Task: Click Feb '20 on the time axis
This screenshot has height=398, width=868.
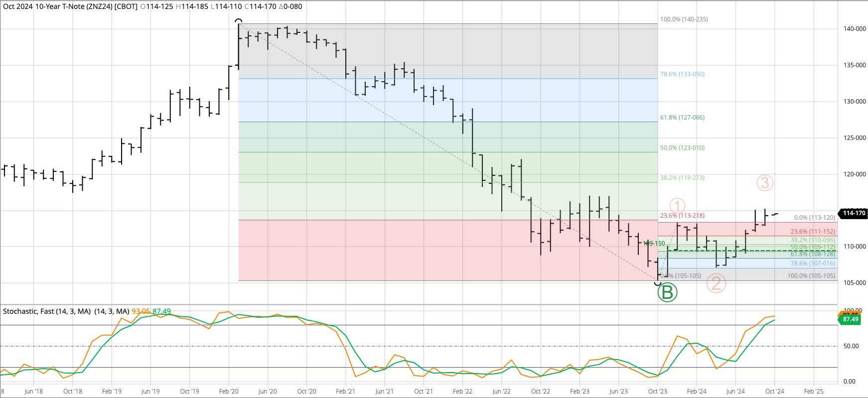Action: point(229,392)
